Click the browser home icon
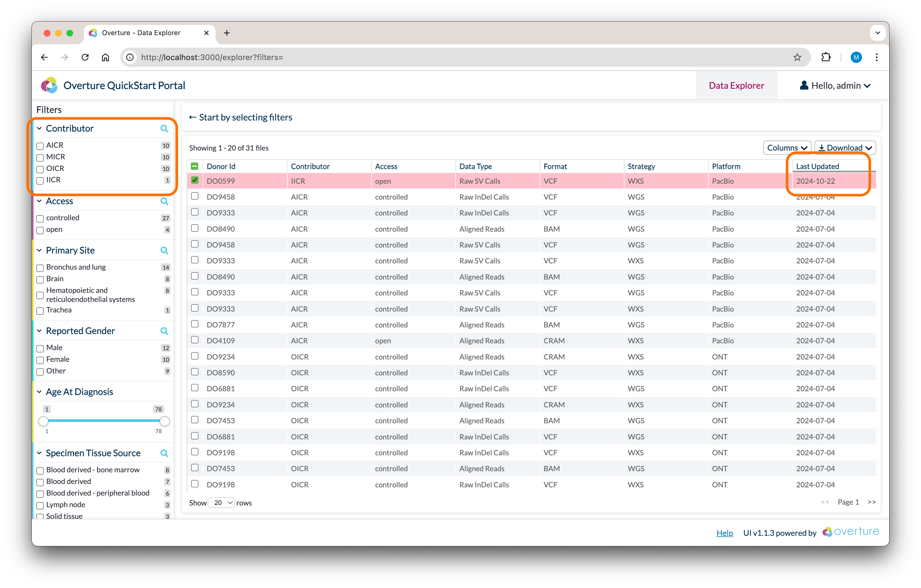The height and width of the screenshot is (588, 921). coord(105,57)
